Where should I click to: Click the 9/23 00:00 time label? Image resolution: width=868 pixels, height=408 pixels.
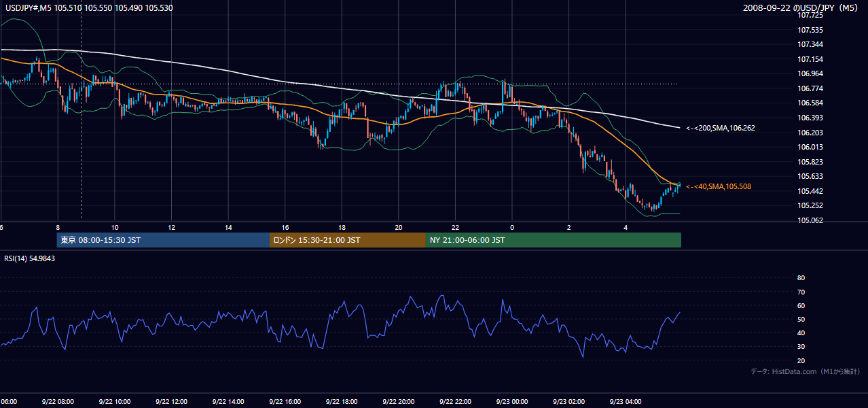[x=511, y=401]
